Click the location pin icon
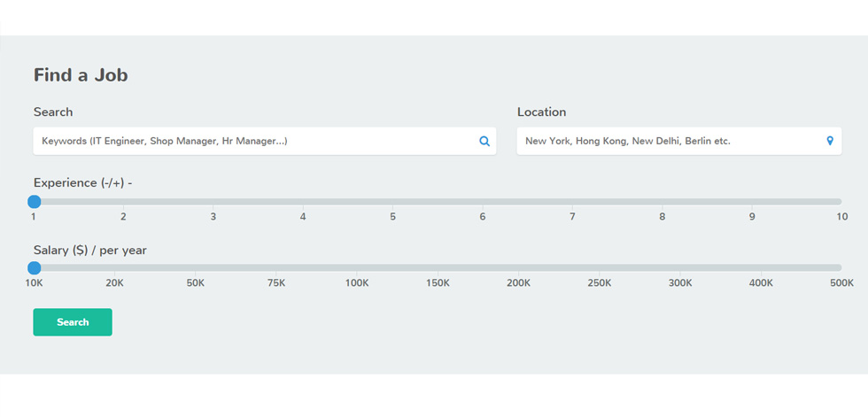The width and height of the screenshot is (868, 417). pos(830,141)
